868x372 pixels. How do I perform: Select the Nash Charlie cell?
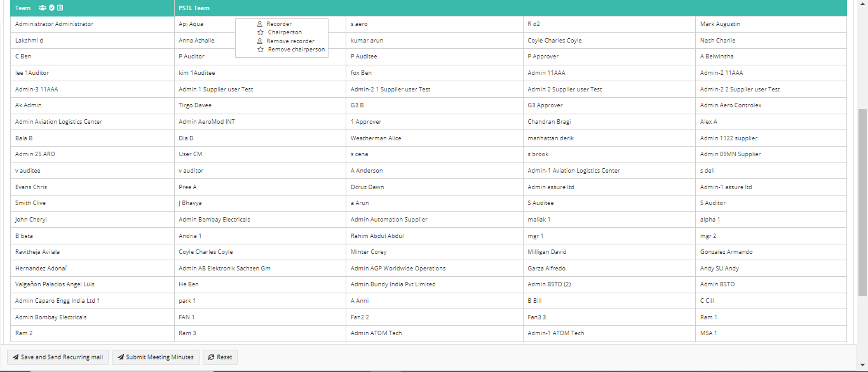coord(771,41)
